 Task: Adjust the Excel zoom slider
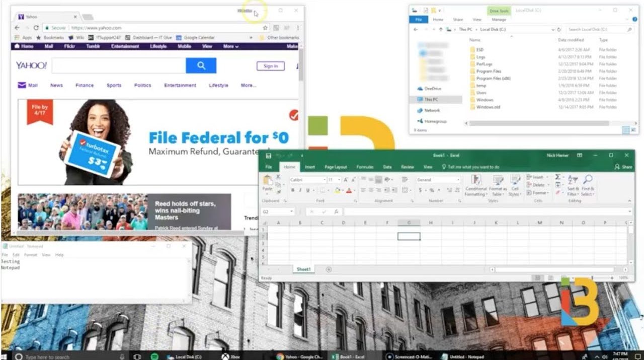[x=592, y=278]
